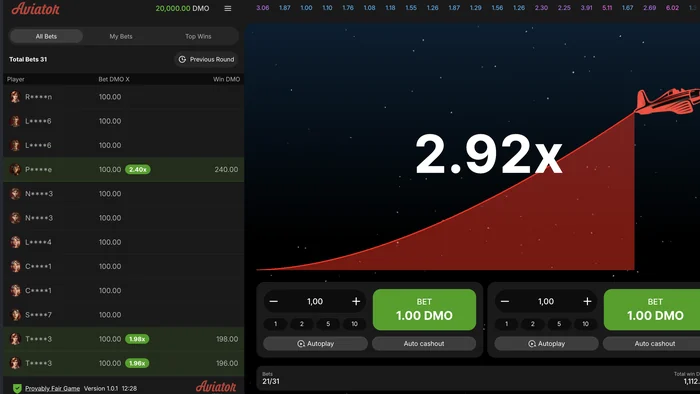Show the Previous Round bets
Viewport: 700px width, 394px height.
[206, 59]
